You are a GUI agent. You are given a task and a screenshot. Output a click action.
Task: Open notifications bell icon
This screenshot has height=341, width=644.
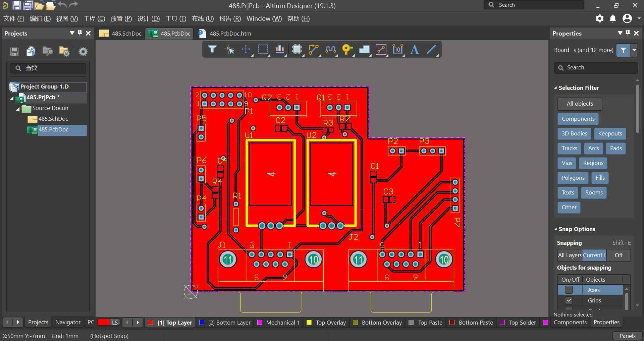tap(613, 19)
